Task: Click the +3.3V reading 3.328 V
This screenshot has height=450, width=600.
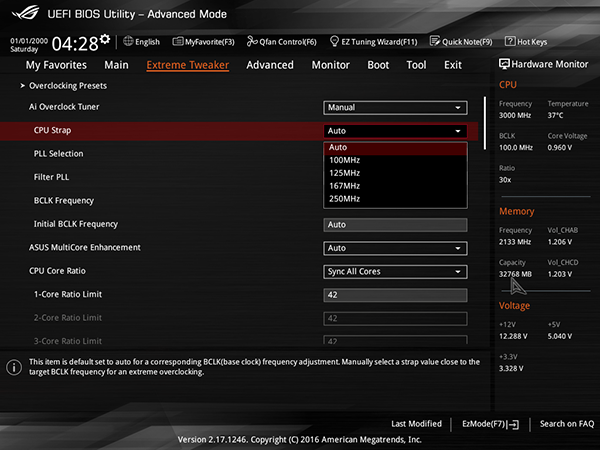Action: pos(511,368)
